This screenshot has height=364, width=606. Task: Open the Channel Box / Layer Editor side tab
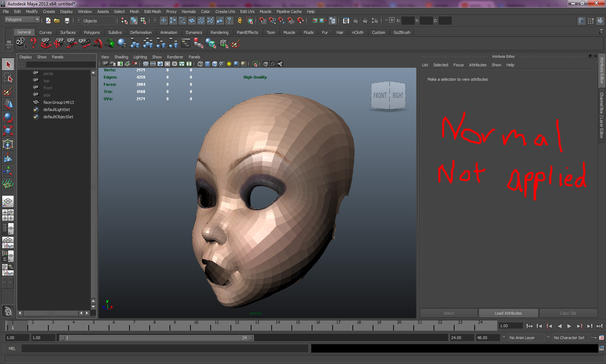tap(602, 115)
